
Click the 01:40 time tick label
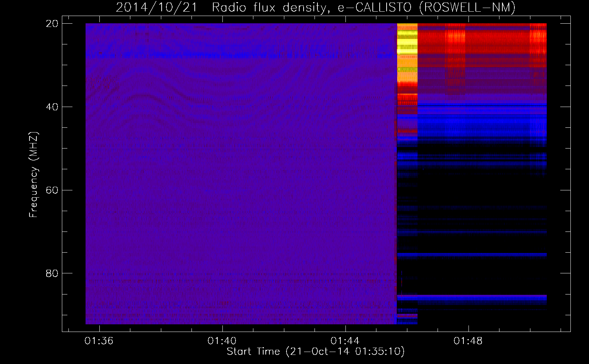(x=222, y=341)
